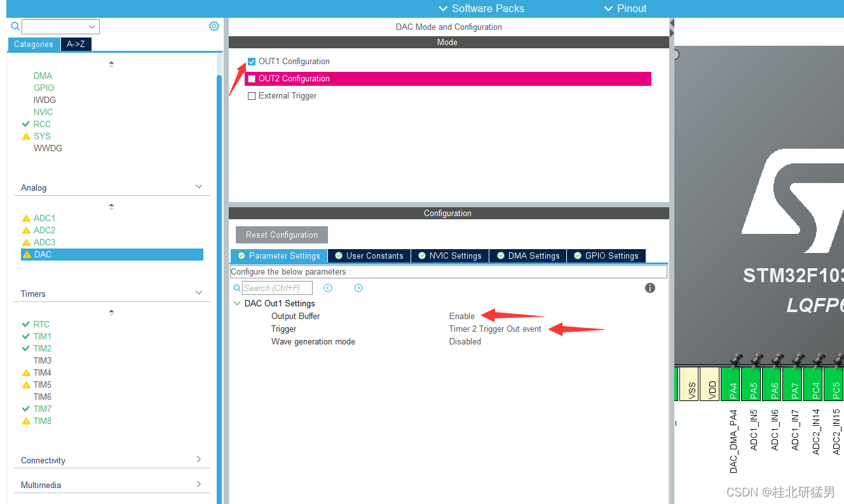This screenshot has width=844, height=504.
Task: Select NVIC in the list
Action: click(x=43, y=112)
